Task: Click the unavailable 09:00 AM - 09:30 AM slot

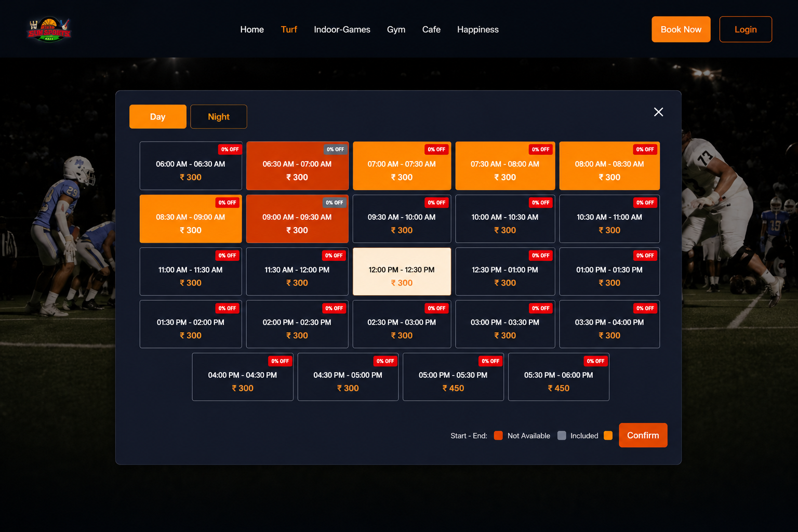Action: (297, 219)
